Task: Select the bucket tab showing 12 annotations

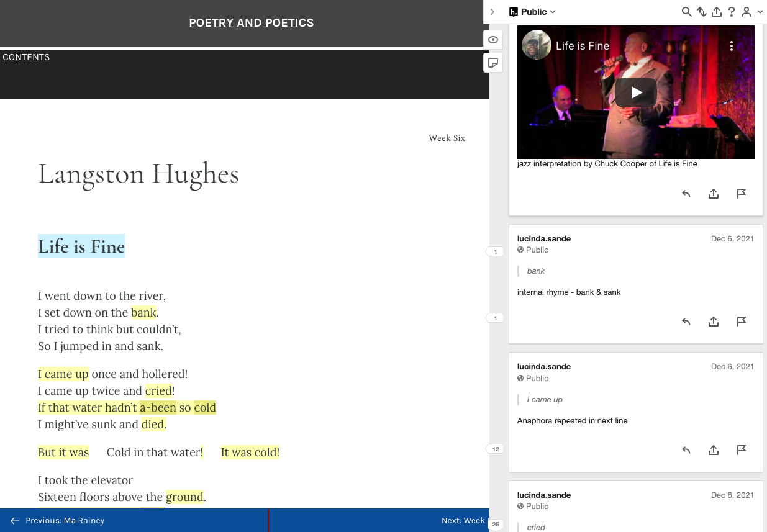Action: tap(495, 449)
